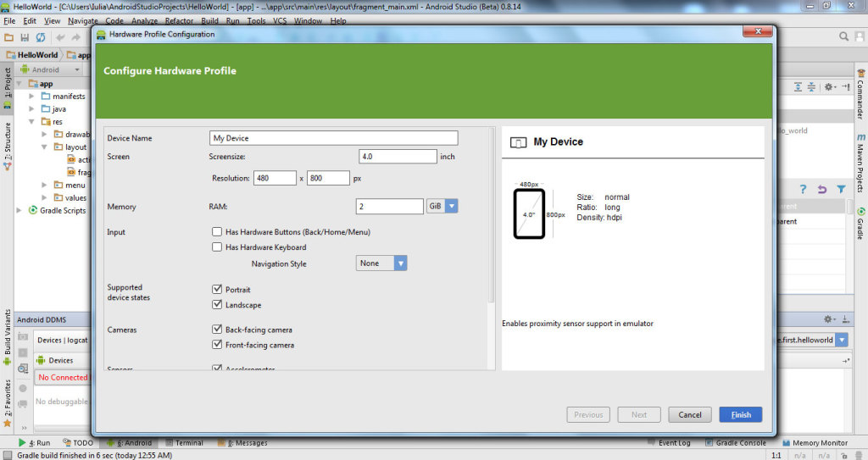Open the Maven Projects side panel
Screen dimensions: 868x460
861,162
